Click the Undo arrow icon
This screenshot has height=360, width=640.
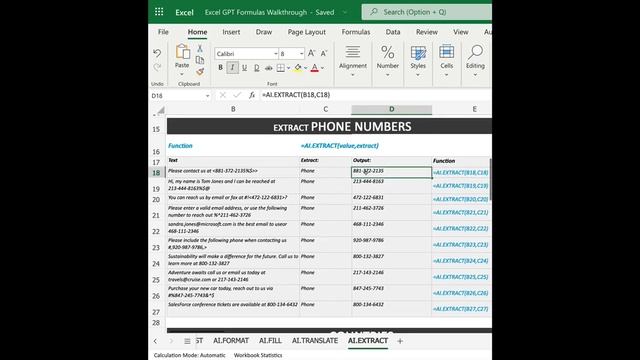pos(157,53)
